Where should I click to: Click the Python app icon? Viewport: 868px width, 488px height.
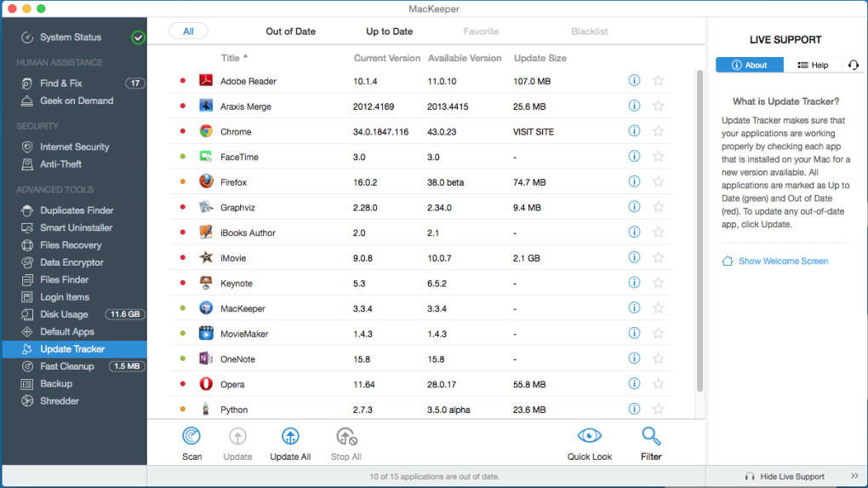tap(206, 409)
